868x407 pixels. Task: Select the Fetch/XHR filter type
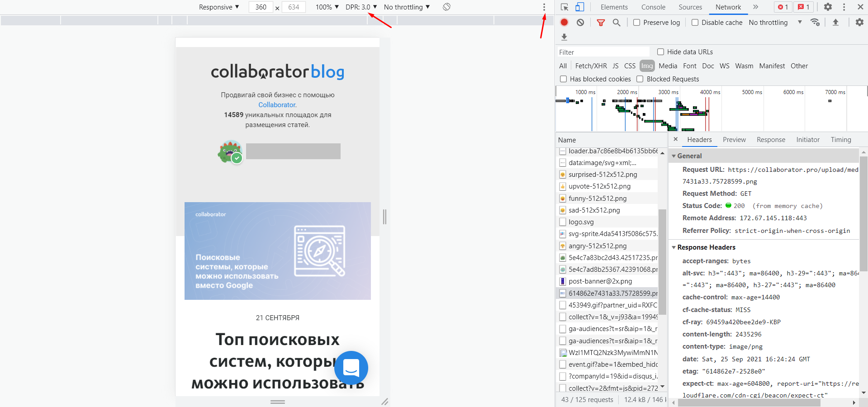[x=591, y=66]
